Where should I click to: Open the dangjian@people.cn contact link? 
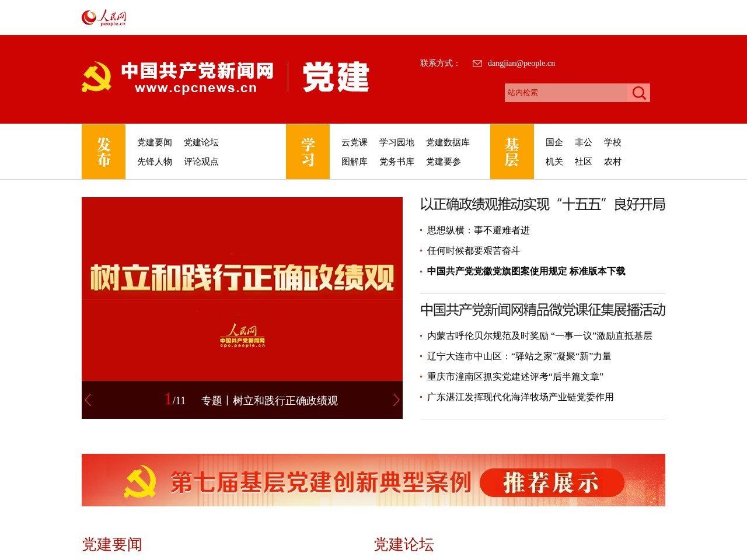coord(521,63)
